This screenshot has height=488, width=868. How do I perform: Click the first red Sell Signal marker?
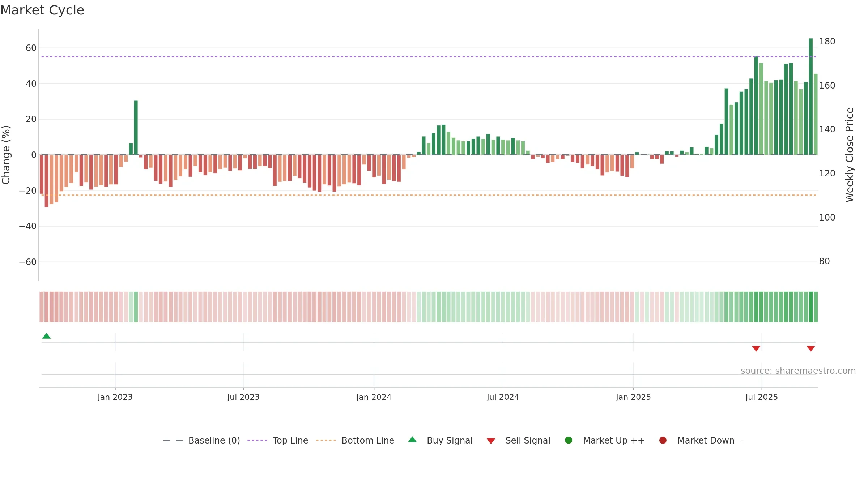coord(756,348)
